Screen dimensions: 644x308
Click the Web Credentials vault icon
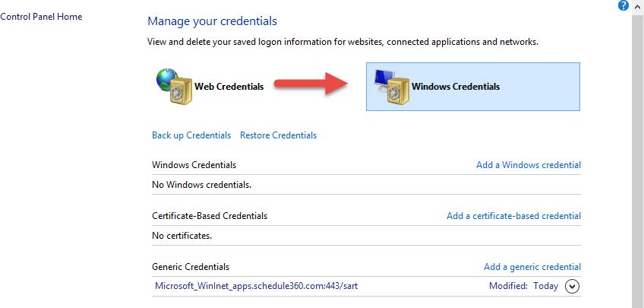175,86
